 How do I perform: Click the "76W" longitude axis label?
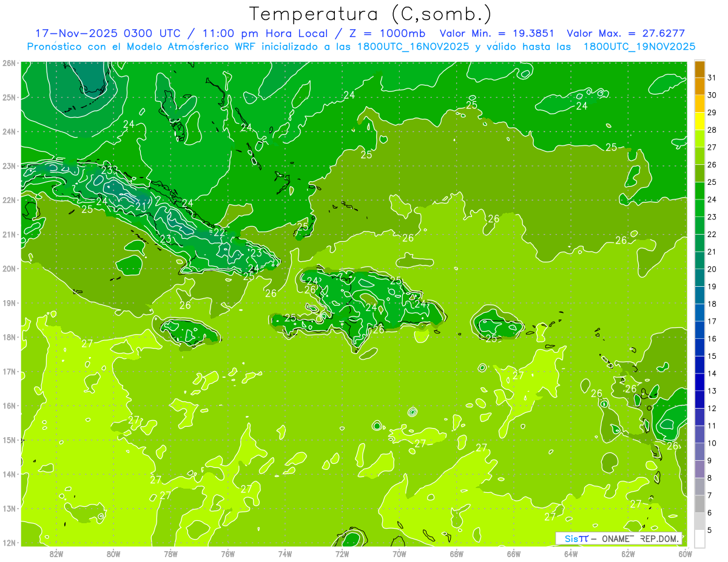tap(228, 554)
